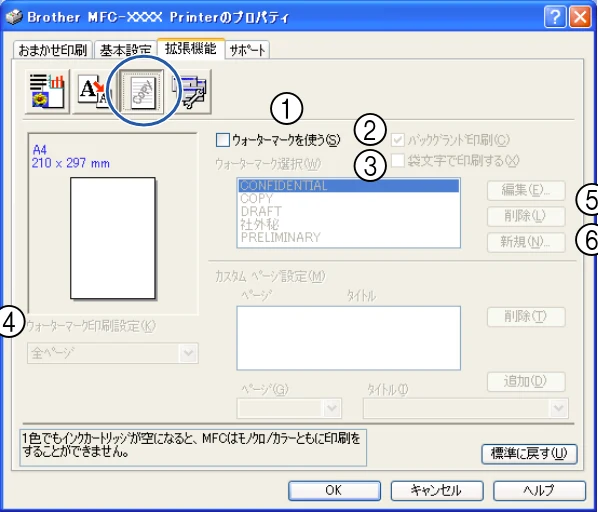Image resolution: width=598 pixels, height=512 pixels.
Task: Open the ページ(G) dropdown
Action: [289, 409]
